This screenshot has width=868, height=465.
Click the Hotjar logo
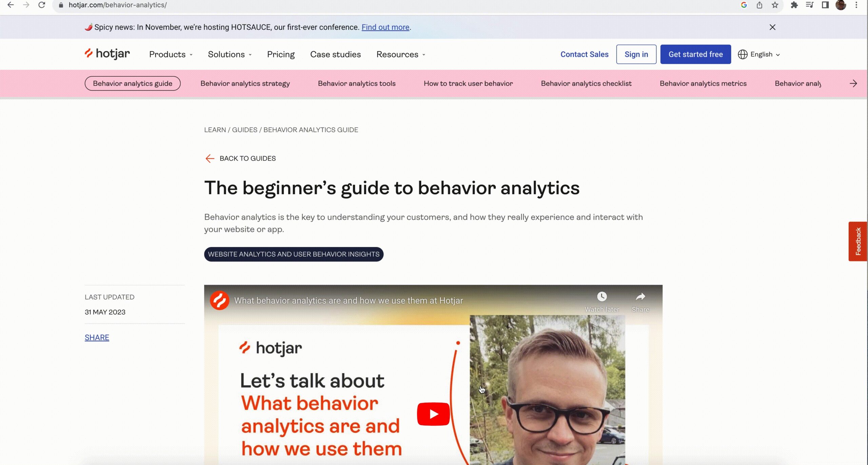(107, 54)
